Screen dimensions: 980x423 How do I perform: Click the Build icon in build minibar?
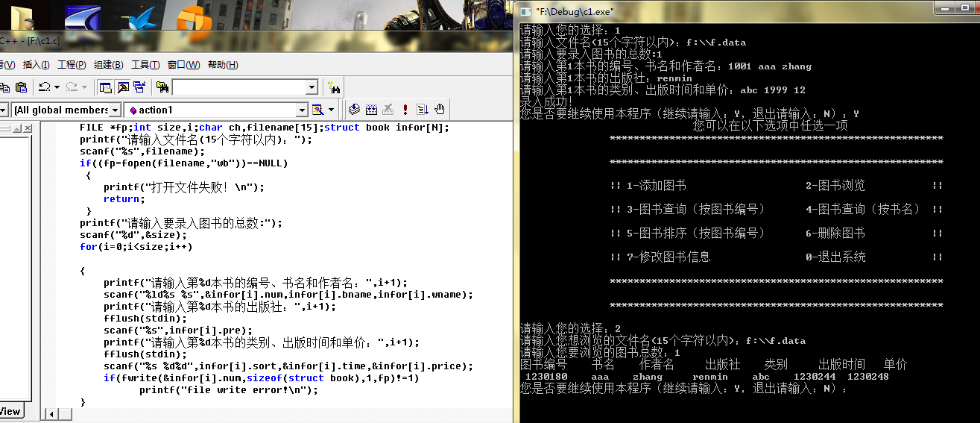(371, 110)
